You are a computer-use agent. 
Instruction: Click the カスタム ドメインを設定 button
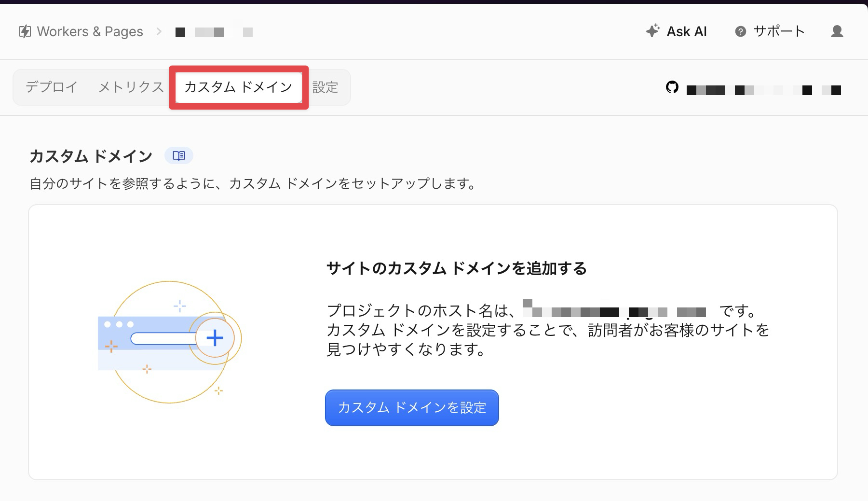point(412,408)
